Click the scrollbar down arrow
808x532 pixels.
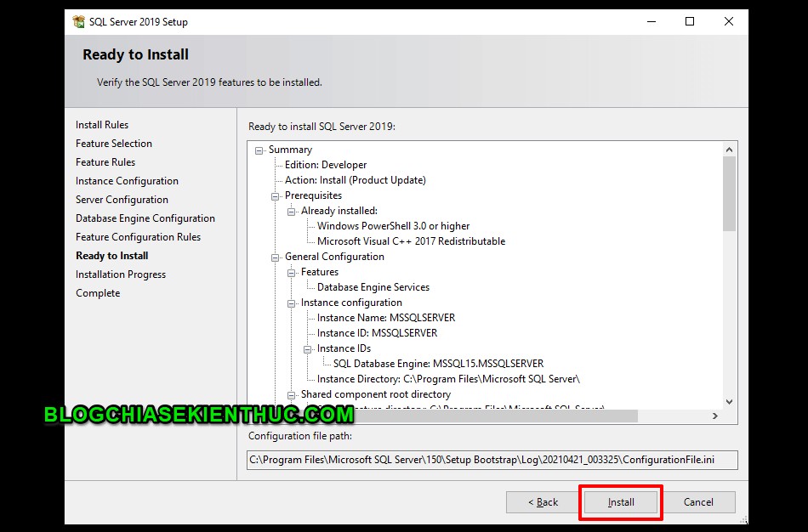(729, 400)
